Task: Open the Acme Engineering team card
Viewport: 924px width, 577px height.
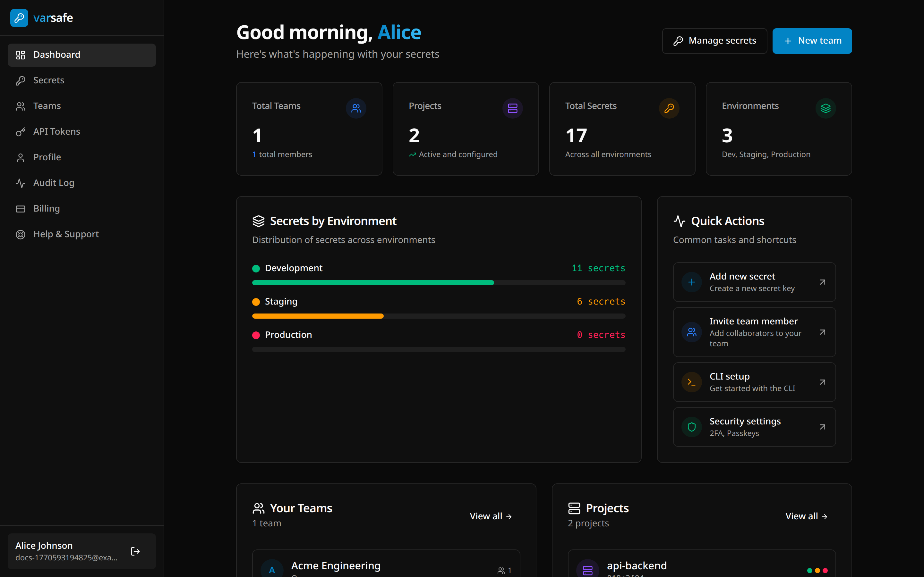Action: (386, 565)
